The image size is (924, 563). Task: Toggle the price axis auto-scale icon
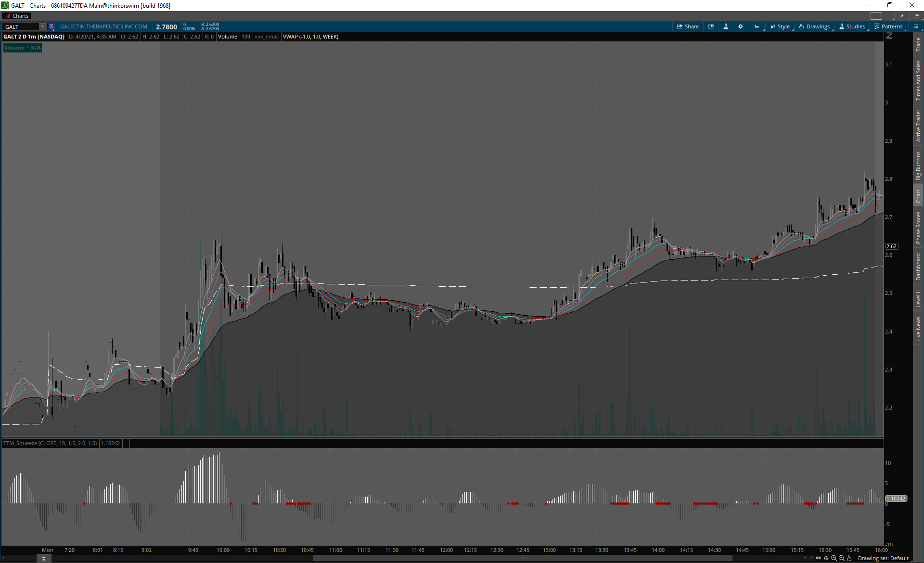click(x=889, y=36)
